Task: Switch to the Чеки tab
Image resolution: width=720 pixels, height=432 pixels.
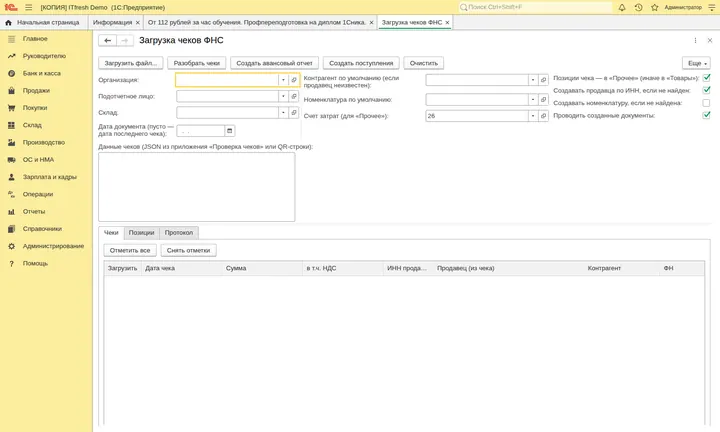Action: click(x=111, y=233)
